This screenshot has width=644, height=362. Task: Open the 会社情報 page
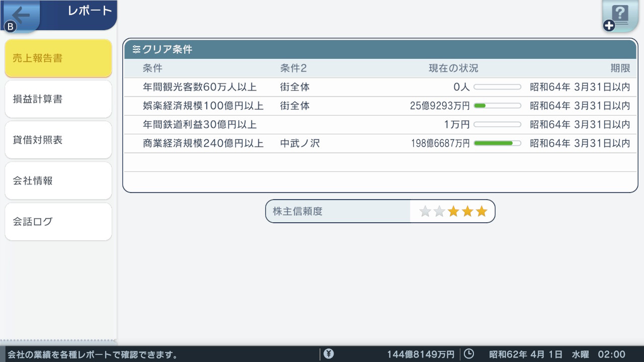[x=58, y=180]
